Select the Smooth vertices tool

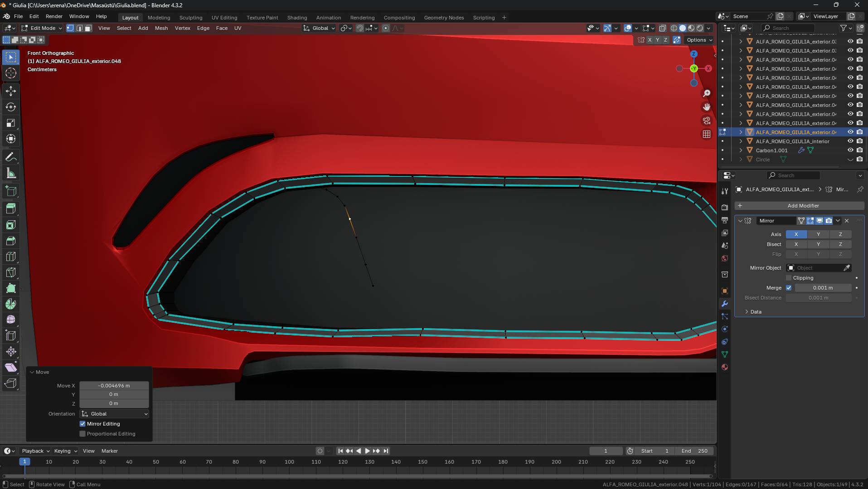(x=11, y=320)
